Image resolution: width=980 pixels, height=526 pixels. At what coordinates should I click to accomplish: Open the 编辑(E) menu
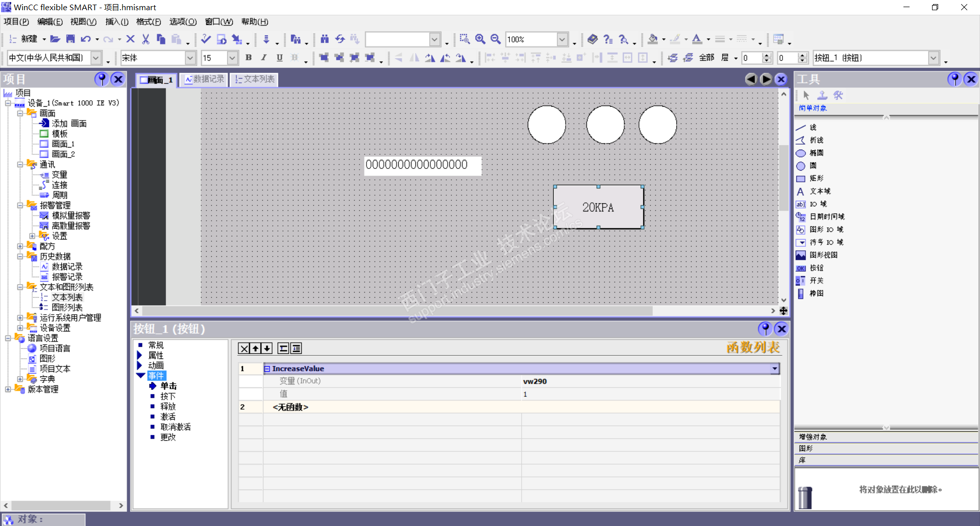[x=50, y=21]
